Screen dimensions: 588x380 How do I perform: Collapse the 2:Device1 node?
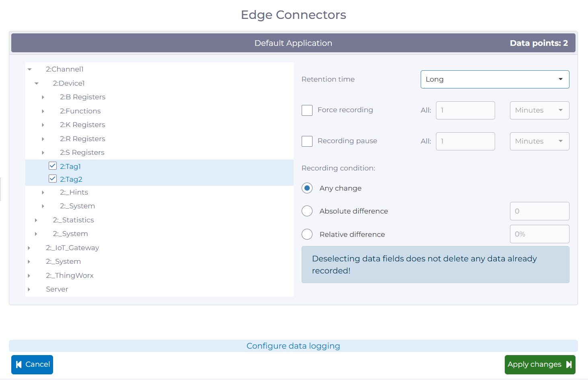36,83
